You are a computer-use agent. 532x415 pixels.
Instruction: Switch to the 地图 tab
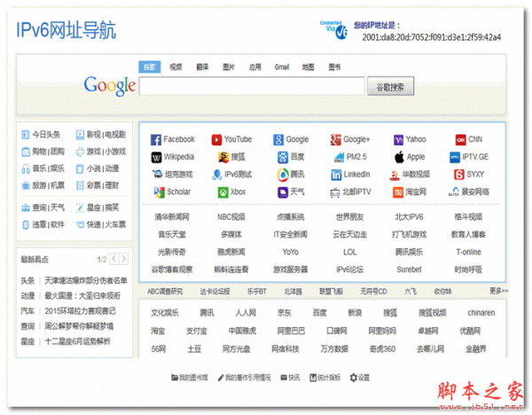[308, 67]
